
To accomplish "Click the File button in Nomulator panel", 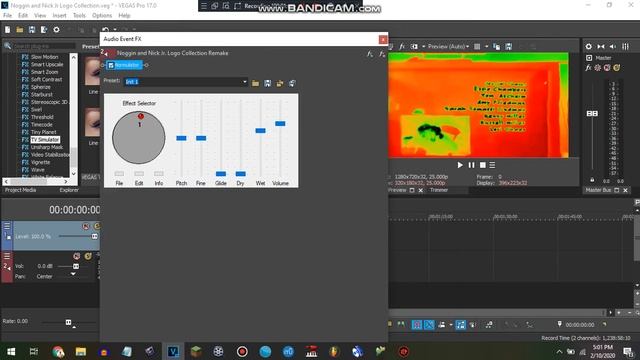I will (x=119, y=174).
